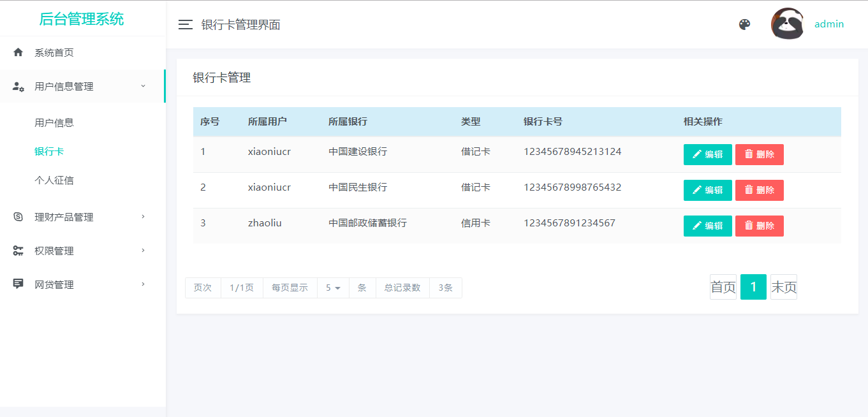Expand the 理财产品管理 menu chevron
The image size is (868, 417).
pos(143,216)
